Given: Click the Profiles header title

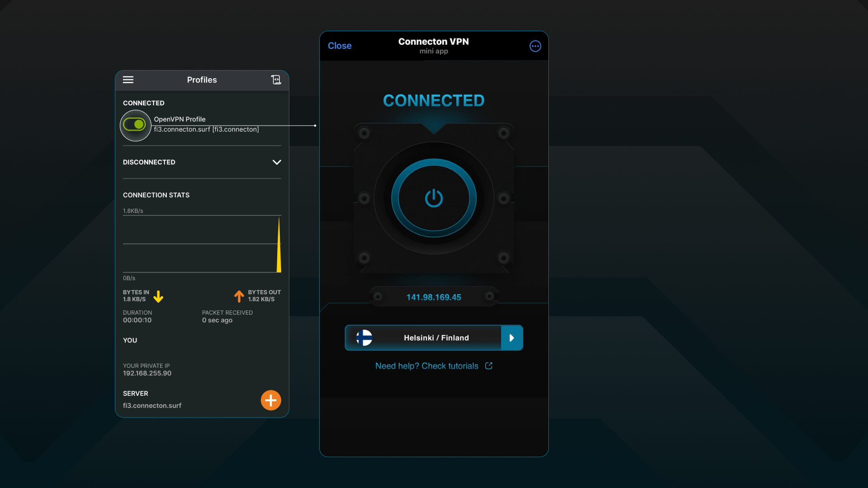Looking at the screenshot, I should coord(202,80).
